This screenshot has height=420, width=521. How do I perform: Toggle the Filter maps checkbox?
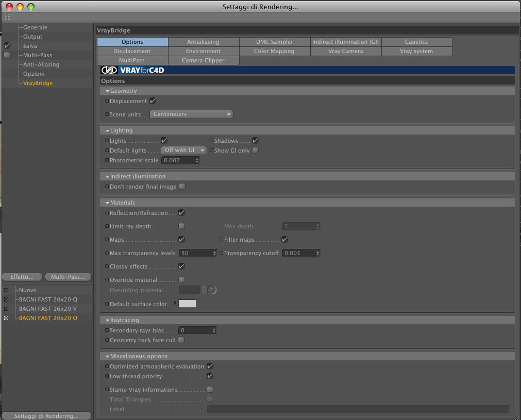285,239
